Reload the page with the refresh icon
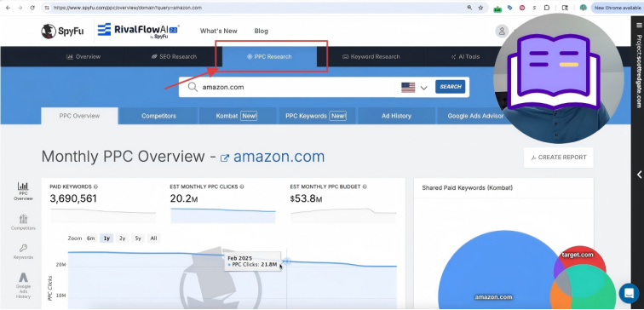Image resolution: width=644 pixels, height=310 pixels. pyautogui.click(x=32, y=8)
